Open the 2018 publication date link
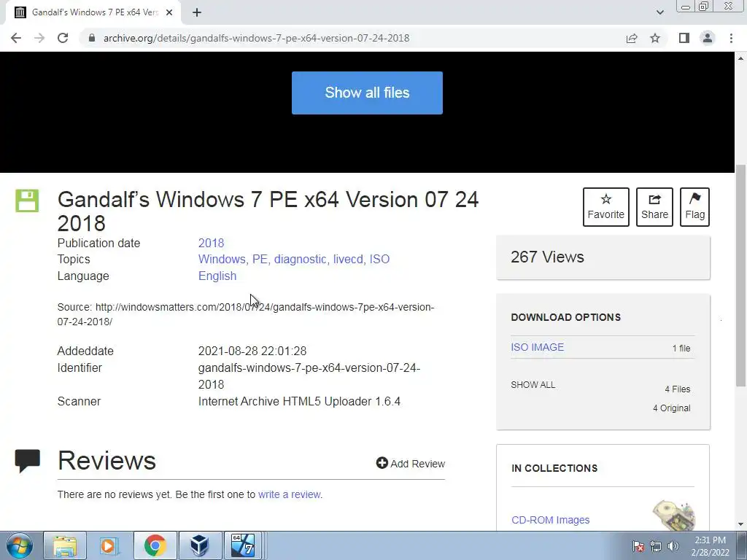Screen dimensions: 747x560 click(x=211, y=243)
